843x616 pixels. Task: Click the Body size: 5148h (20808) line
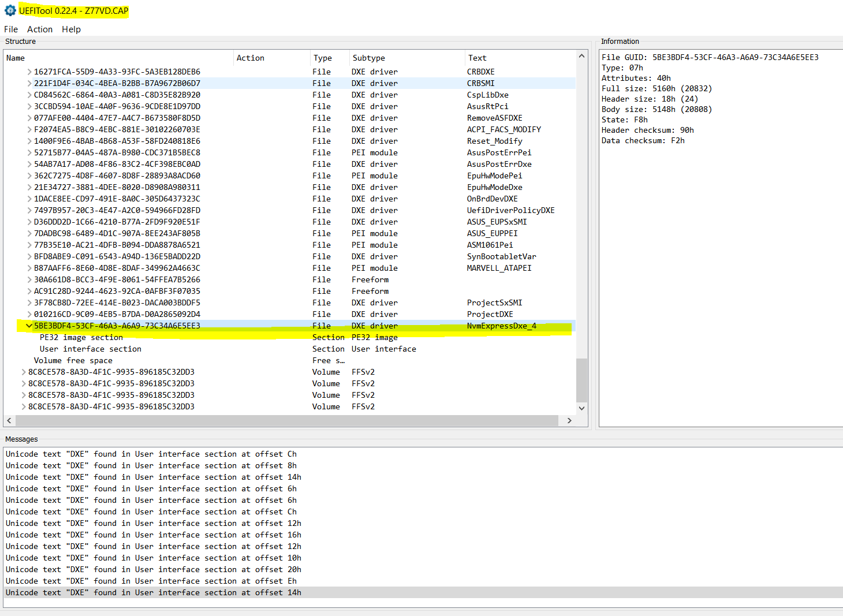[657, 109]
